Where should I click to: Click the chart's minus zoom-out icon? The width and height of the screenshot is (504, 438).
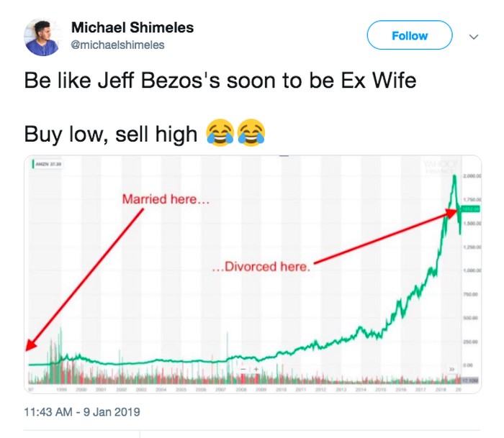244,370
